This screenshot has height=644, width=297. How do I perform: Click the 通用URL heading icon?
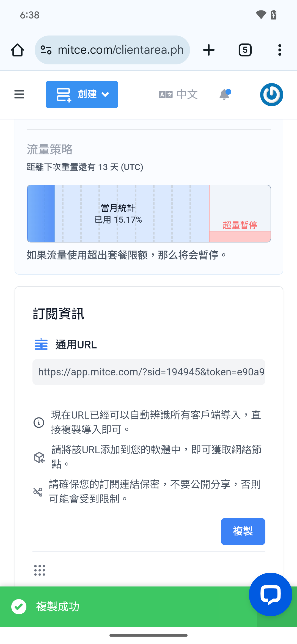41,344
